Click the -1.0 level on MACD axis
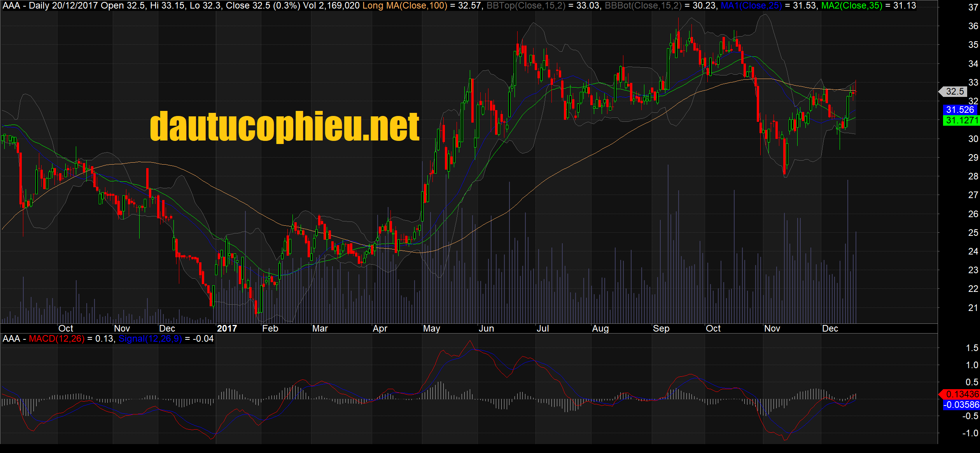The width and height of the screenshot is (980, 453). tap(970, 433)
